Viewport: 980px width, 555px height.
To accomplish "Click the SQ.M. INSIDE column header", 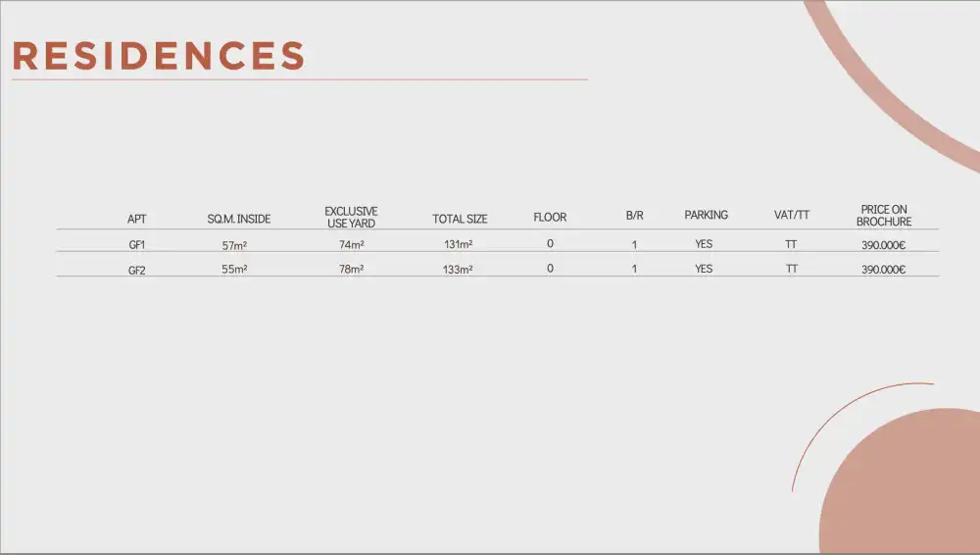I will (239, 219).
